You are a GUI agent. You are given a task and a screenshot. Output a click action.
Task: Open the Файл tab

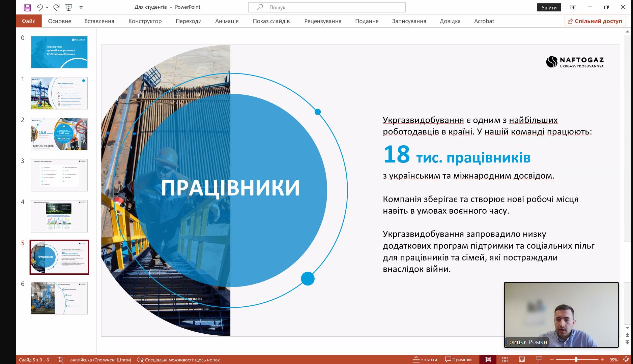29,21
